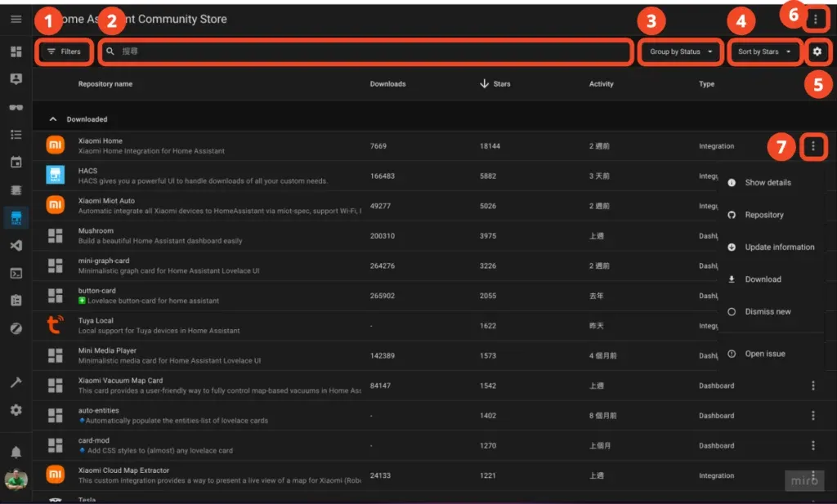
Task: Choose Repository in the context menu
Action: (763, 215)
